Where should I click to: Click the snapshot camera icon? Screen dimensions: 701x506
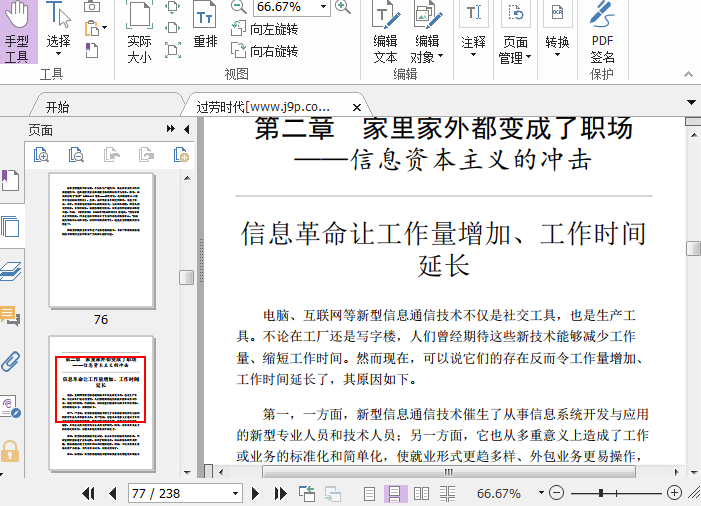pos(92,6)
